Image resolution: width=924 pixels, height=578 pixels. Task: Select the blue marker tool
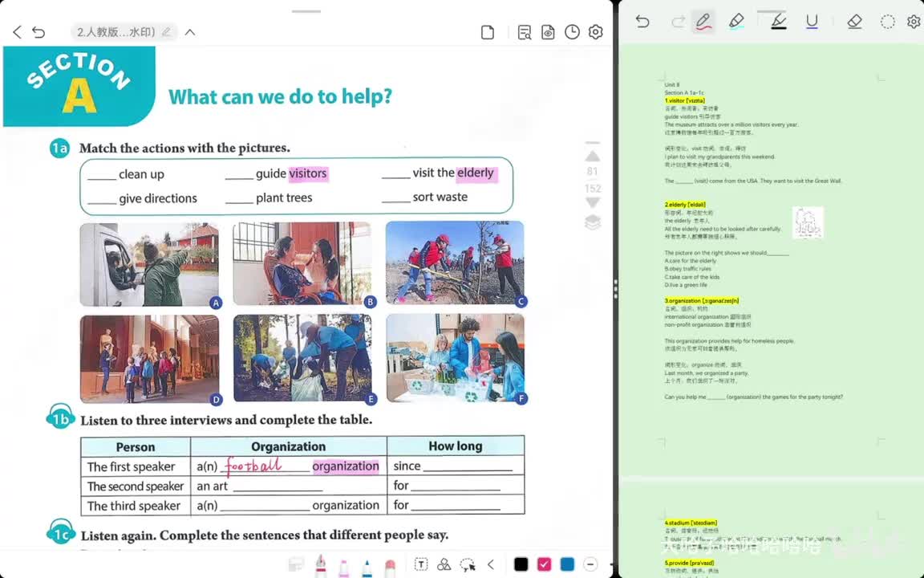(367, 566)
